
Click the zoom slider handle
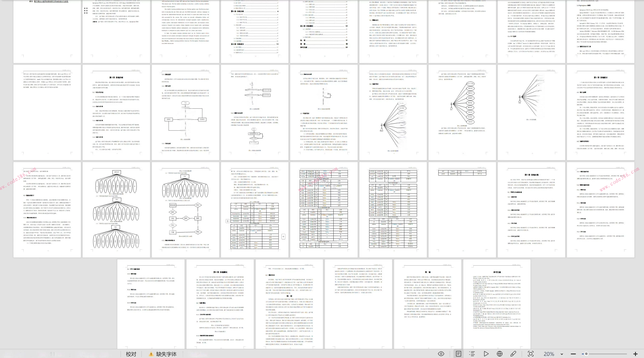[x=586, y=354]
